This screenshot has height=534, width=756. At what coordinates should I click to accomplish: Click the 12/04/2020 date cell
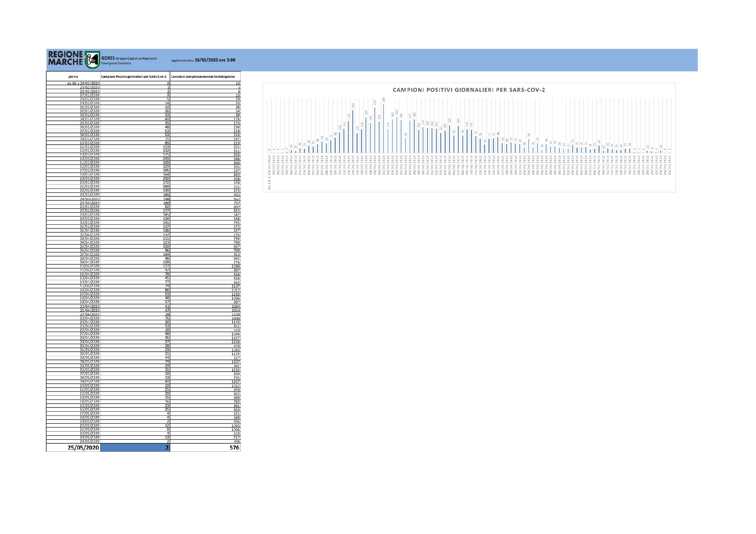90,275
